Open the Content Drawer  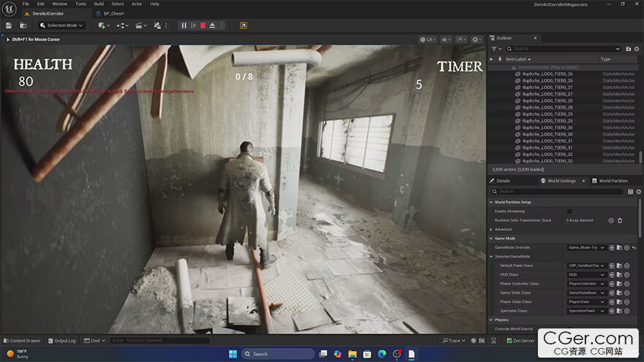click(x=22, y=341)
